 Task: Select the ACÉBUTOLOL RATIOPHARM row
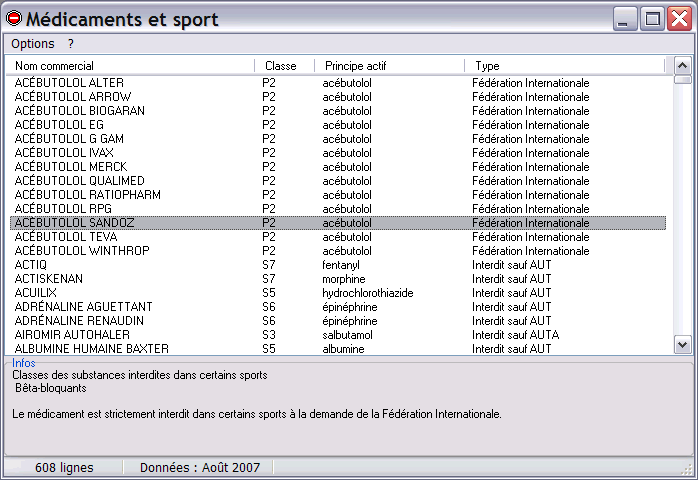point(338,195)
